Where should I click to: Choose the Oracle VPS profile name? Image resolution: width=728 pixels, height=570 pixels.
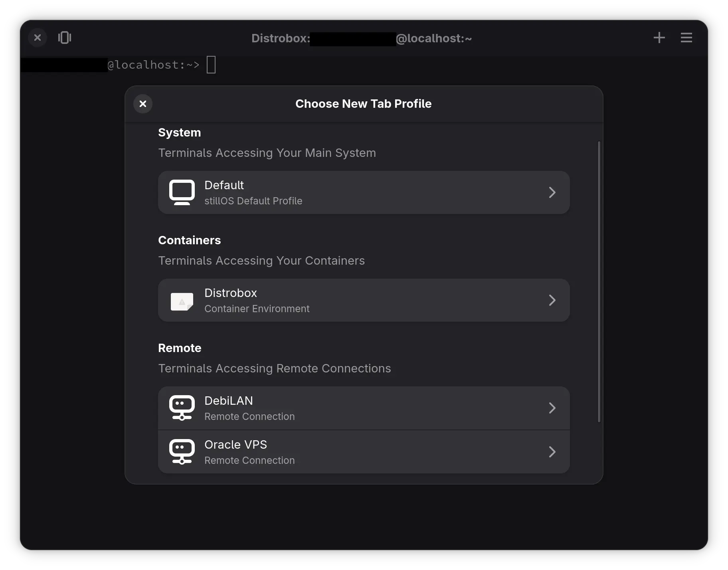235,445
